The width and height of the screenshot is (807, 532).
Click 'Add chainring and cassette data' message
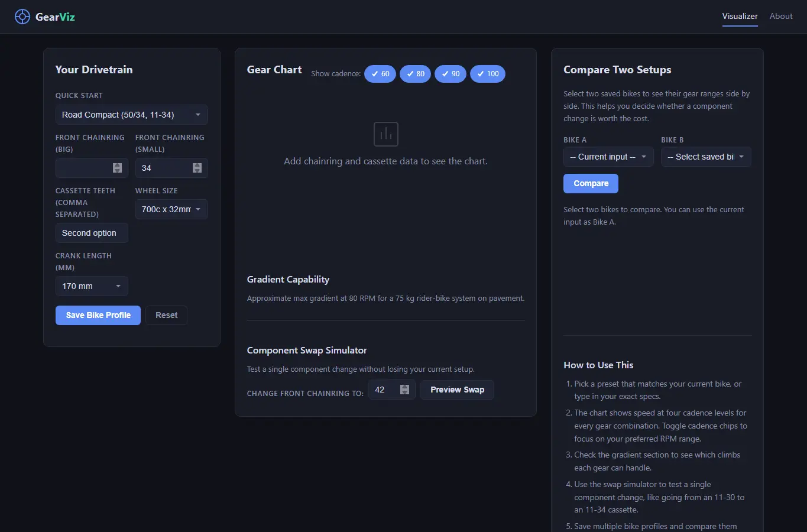pos(385,161)
